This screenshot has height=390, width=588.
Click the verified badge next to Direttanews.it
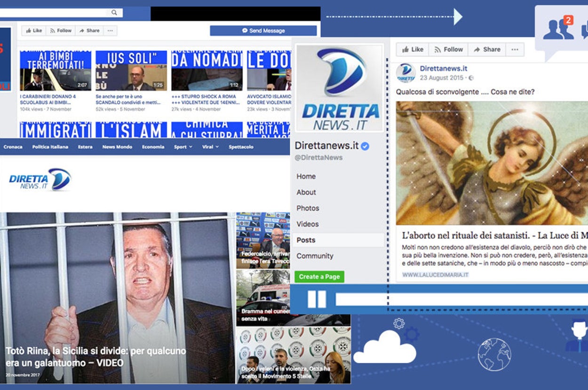tap(365, 146)
